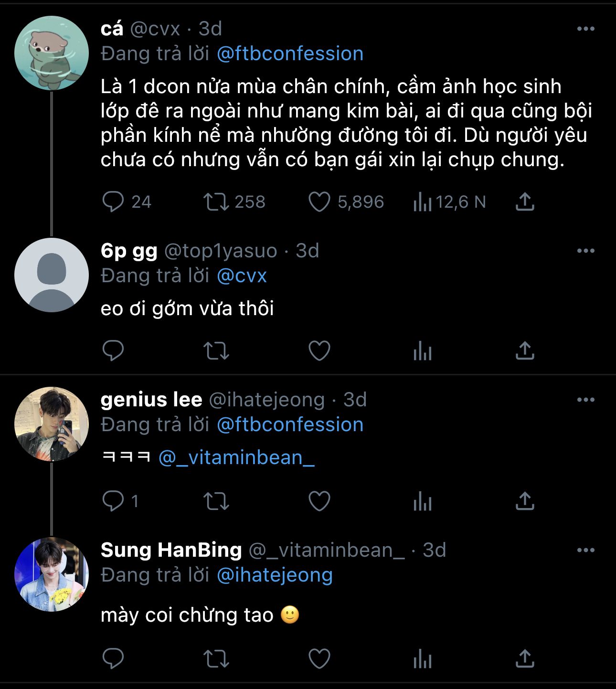Retweet the Sung HanBing reply

tap(216, 659)
